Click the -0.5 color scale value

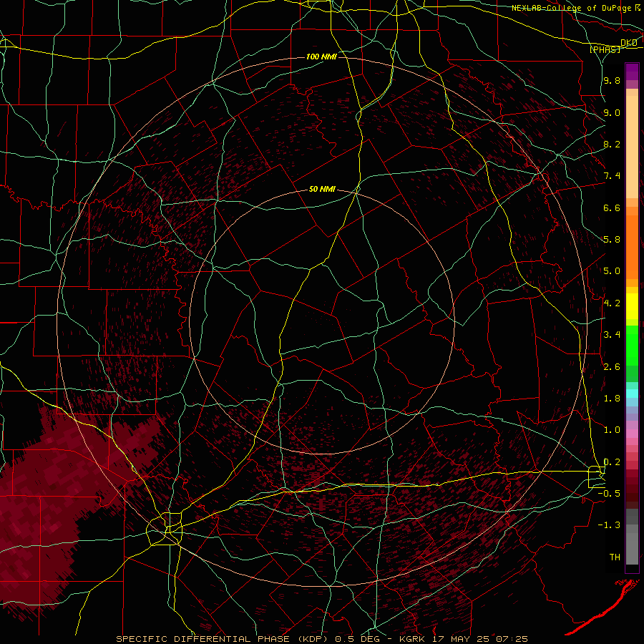coord(609,493)
